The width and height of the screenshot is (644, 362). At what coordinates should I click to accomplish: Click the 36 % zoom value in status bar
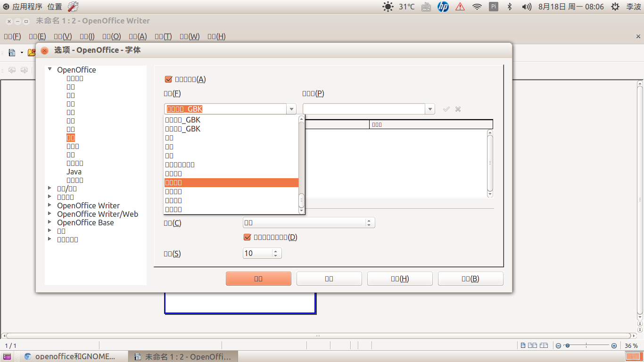632,346
